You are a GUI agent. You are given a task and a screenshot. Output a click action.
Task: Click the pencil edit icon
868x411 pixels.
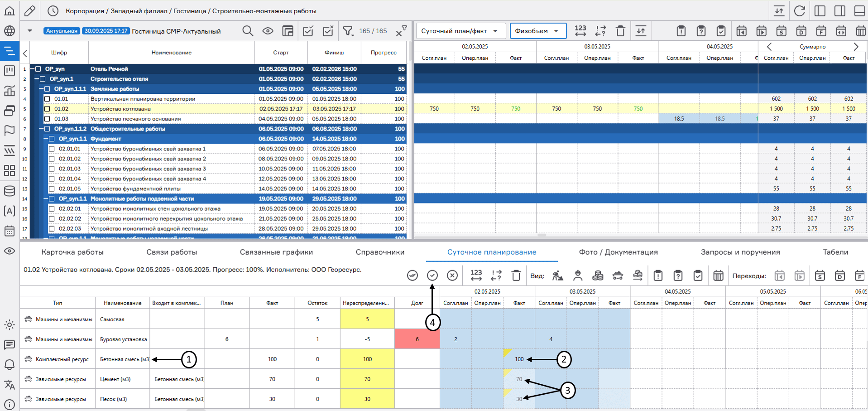[30, 11]
